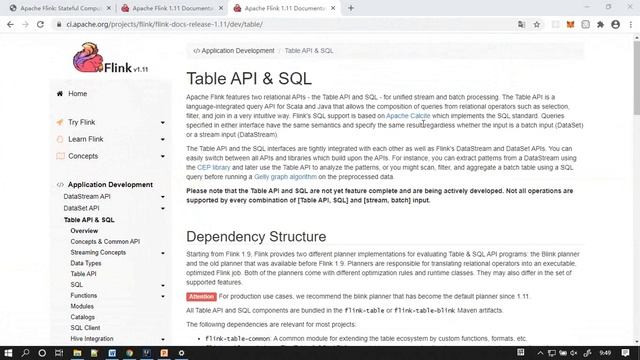The width and height of the screenshot is (640, 360).
Task: Click the Home house icon in sidebar
Action: point(60,93)
